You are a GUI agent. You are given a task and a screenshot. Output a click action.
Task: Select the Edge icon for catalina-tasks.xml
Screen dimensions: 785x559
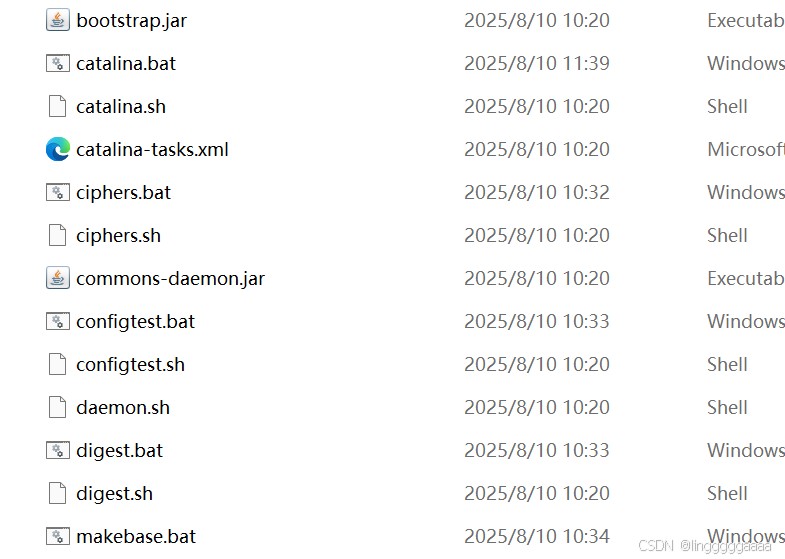58,149
